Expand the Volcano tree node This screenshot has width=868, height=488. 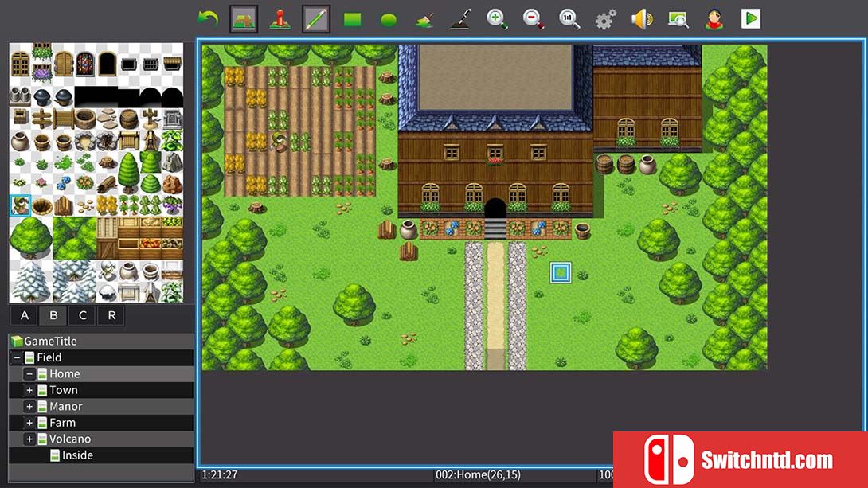pos(29,439)
